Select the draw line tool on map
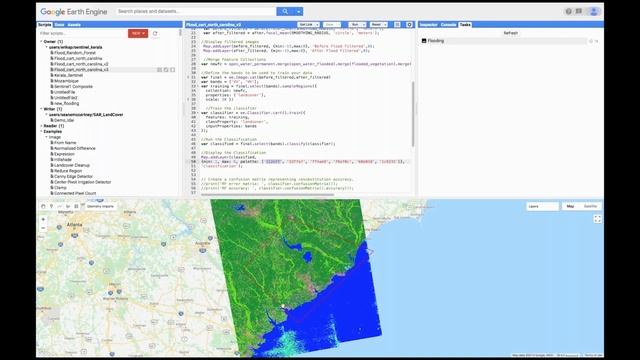The width and height of the screenshot is (640, 360). [60, 207]
